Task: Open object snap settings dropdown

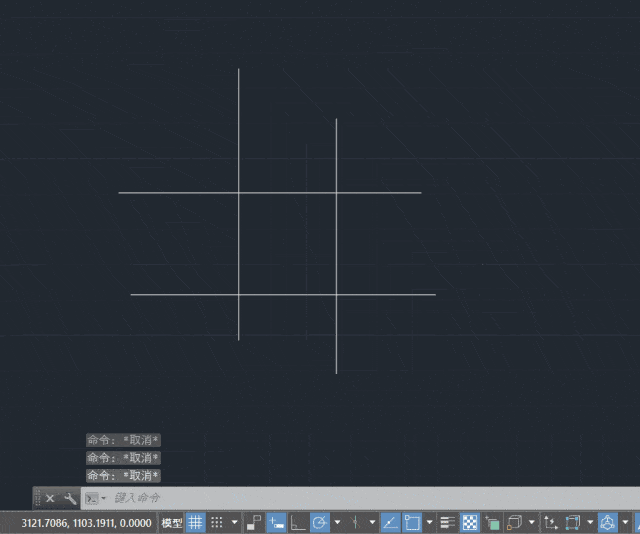Action: tap(429, 522)
